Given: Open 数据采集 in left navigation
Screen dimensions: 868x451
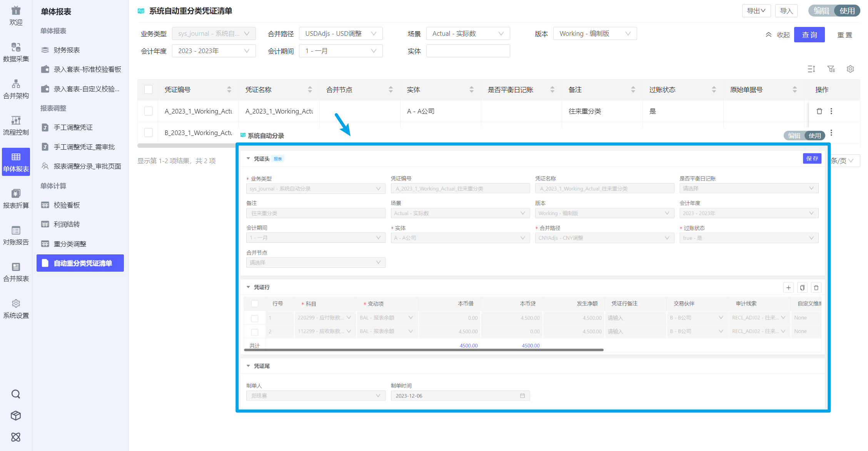Looking at the screenshot, I should 16,52.
